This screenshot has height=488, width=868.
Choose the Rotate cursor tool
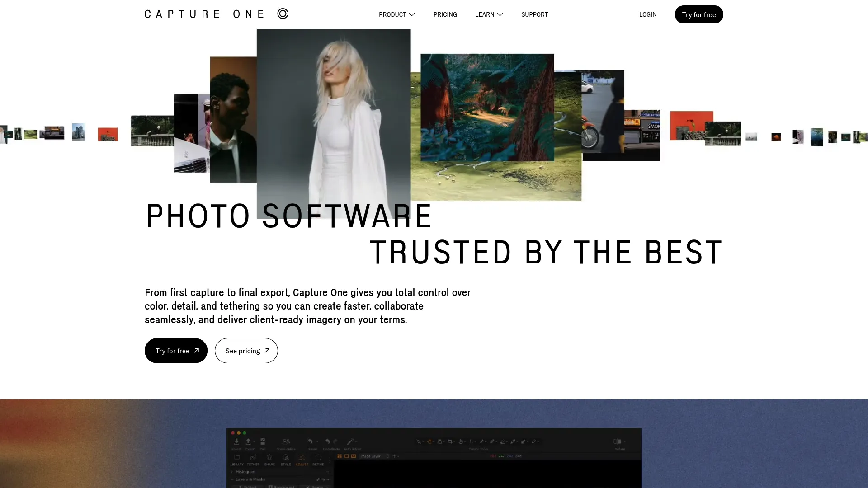coord(461,441)
